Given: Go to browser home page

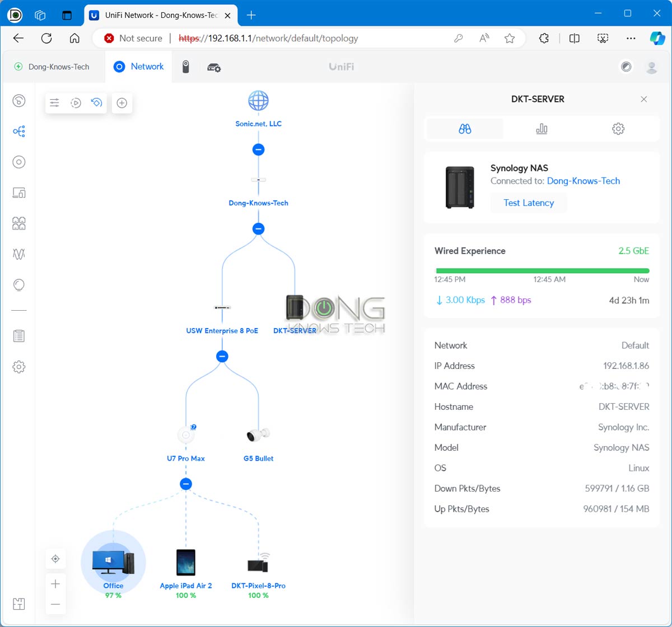Looking at the screenshot, I should click(x=74, y=38).
